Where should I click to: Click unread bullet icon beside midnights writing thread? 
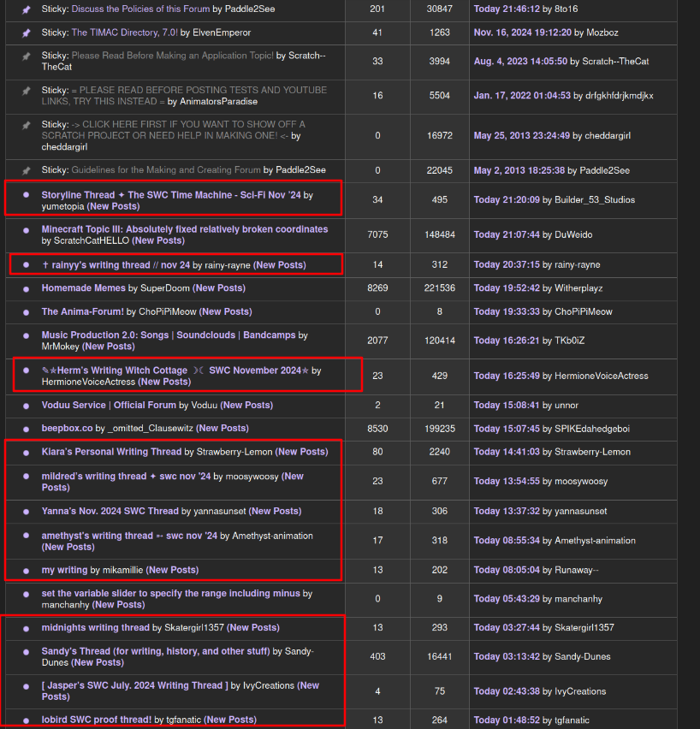coord(26,628)
